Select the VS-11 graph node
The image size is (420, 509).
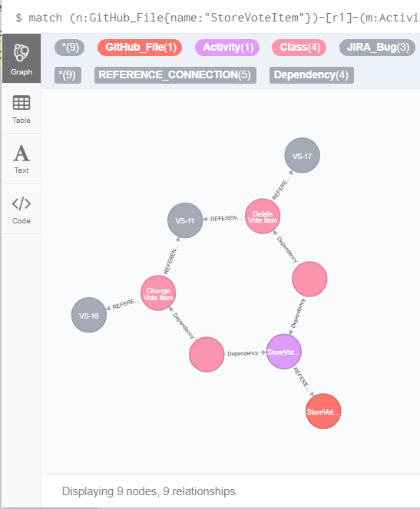pos(185,220)
